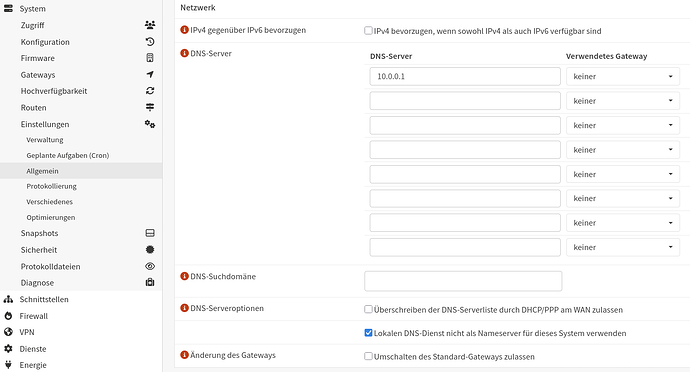Open gateway dropdown in sixth DNS row
This screenshot has width=690, height=372.
coord(623,199)
